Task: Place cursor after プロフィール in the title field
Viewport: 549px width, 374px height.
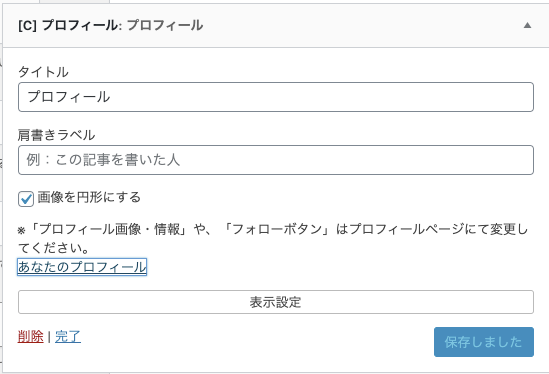Action: point(111,97)
